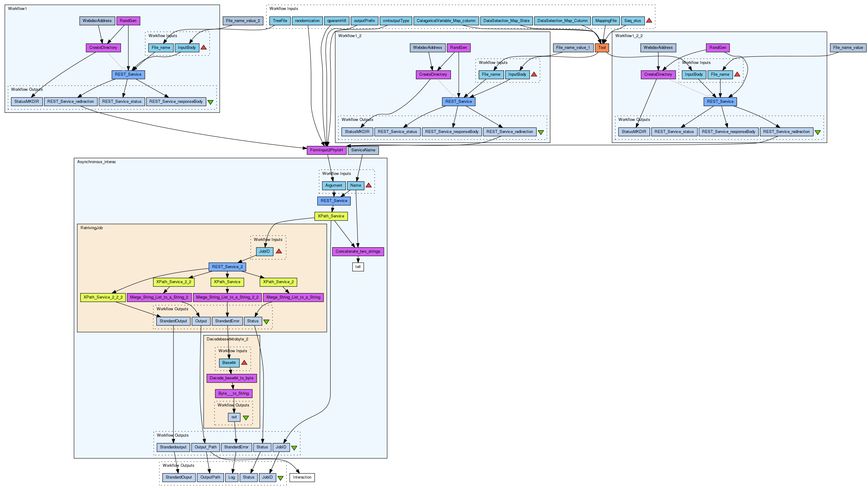Screen dimensions: 868x490
Task: Click the orange Tool node
Action: pyautogui.click(x=602, y=48)
